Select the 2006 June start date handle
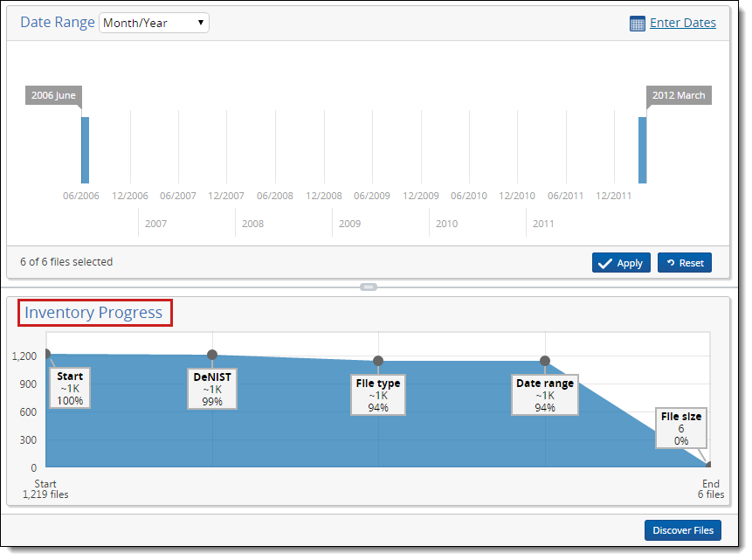The width and height of the screenshot is (752, 560). pos(54,95)
